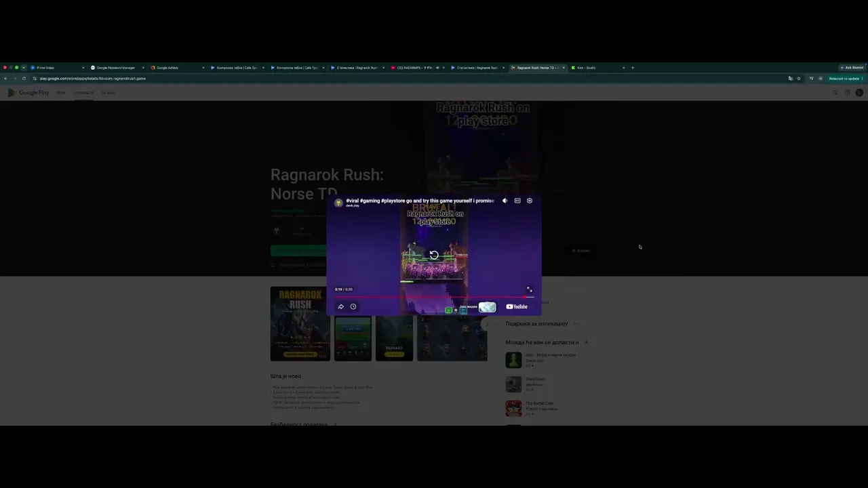
Task: Open the Chess app icon in suggestions
Action: coord(513,360)
